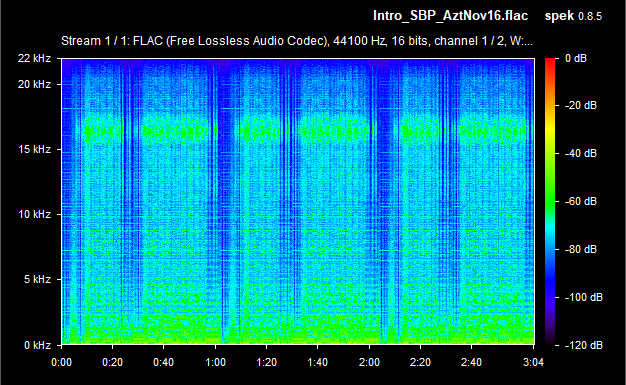Viewport: 626px width, 385px height.
Task: Click the red top of the dB color scale
Action: click(x=550, y=62)
